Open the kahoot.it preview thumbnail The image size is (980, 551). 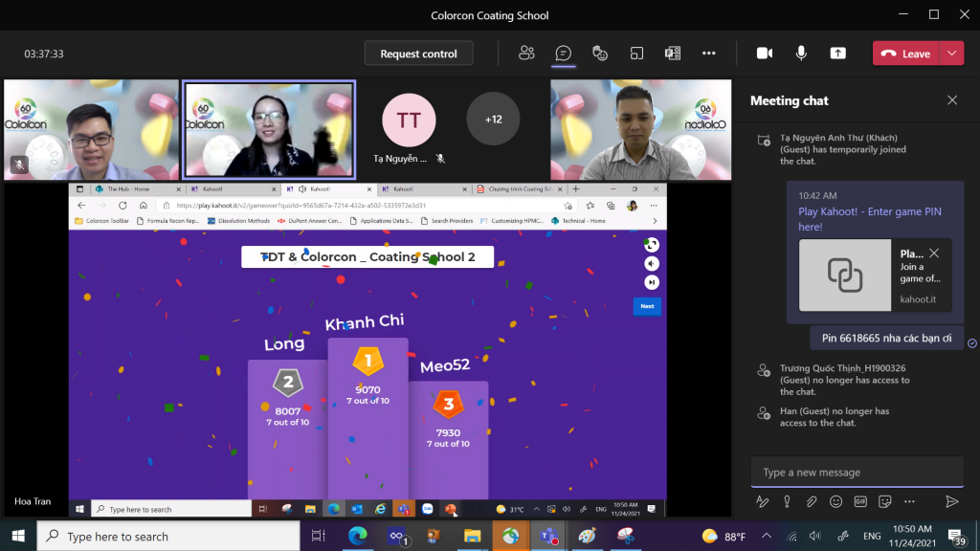[x=845, y=275]
